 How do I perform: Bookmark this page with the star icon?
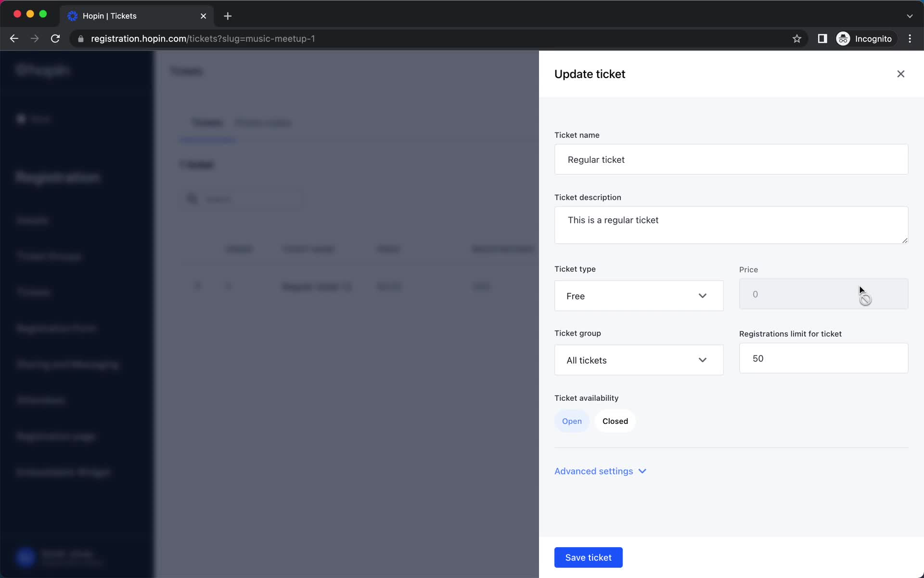click(797, 39)
